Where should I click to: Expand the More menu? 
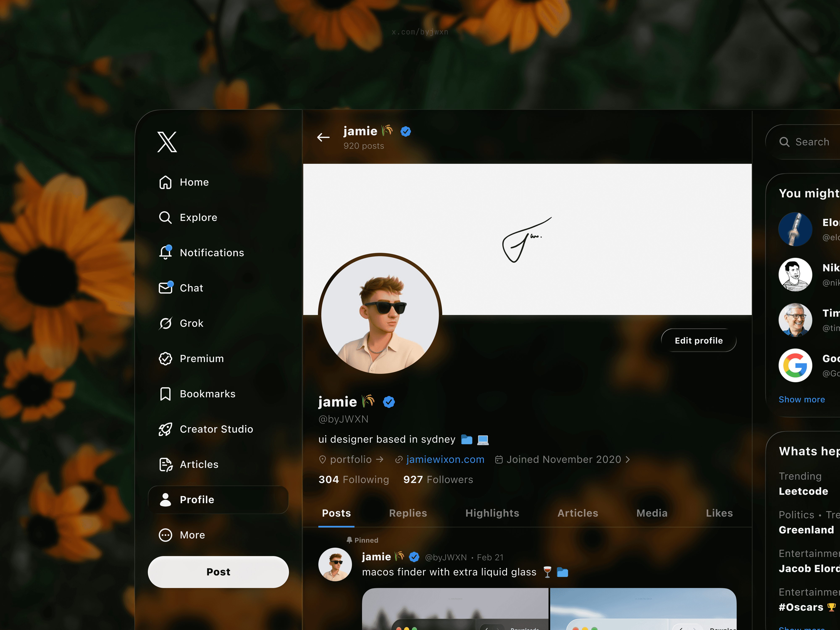click(x=192, y=535)
